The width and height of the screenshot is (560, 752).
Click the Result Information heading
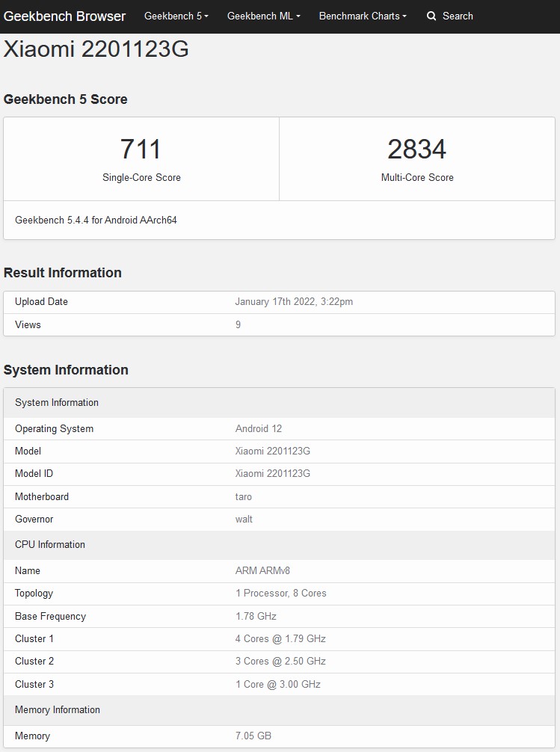pyautogui.click(x=62, y=272)
